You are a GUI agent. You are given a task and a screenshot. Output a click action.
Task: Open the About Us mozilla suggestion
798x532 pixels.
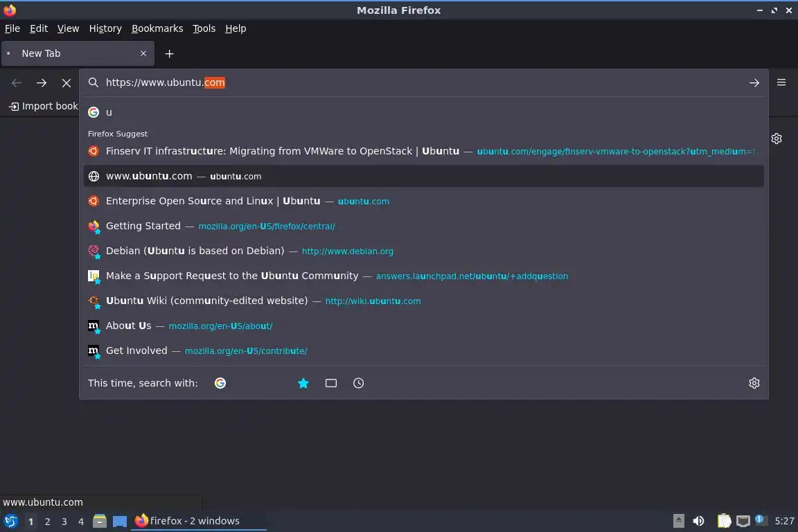423,326
